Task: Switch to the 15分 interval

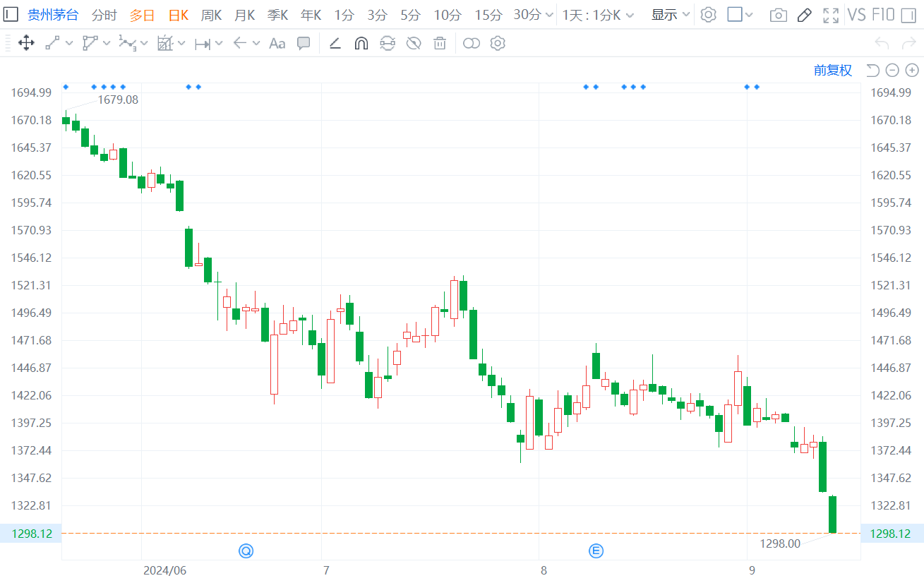Action: 488,15
